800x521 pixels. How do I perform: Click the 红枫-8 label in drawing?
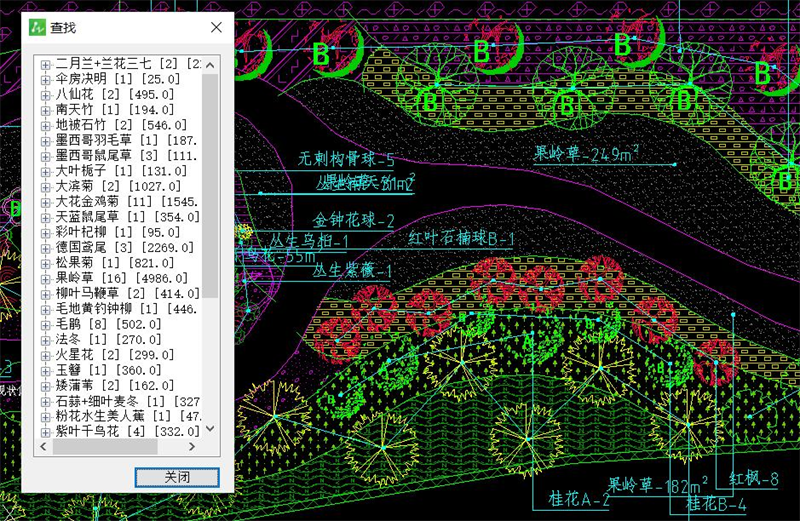tap(754, 478)
